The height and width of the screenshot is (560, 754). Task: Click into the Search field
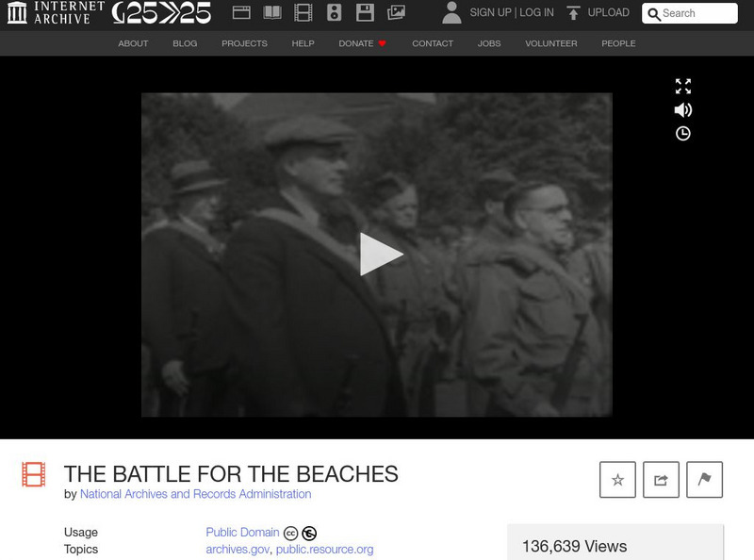coord(690,13)
